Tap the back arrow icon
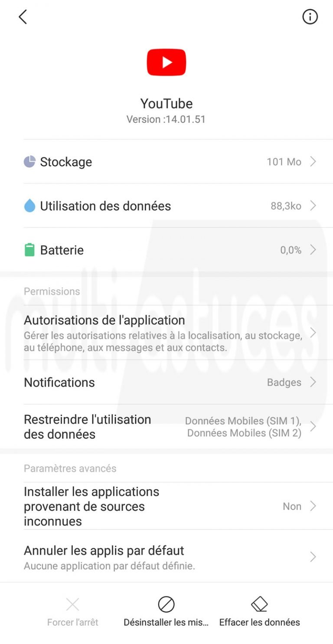The width and height of the screenshot is (333, 644). click(x=23, y=17)
